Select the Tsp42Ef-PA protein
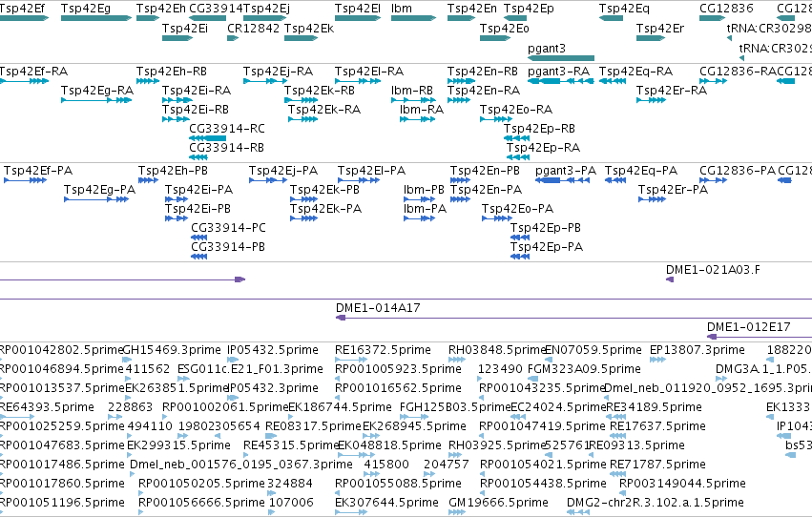The height and width of the screenshot is (517, 812). tap(26, 180)
